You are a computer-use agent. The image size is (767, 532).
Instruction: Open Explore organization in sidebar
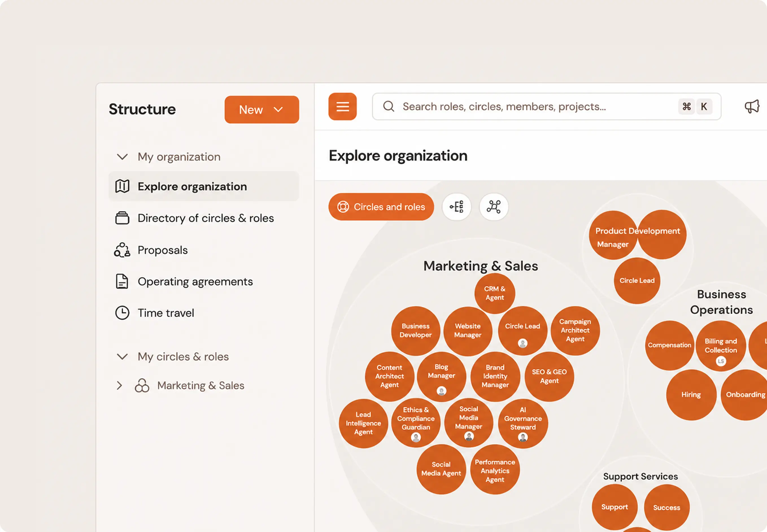pyautogui.click(x=204, y=186)
